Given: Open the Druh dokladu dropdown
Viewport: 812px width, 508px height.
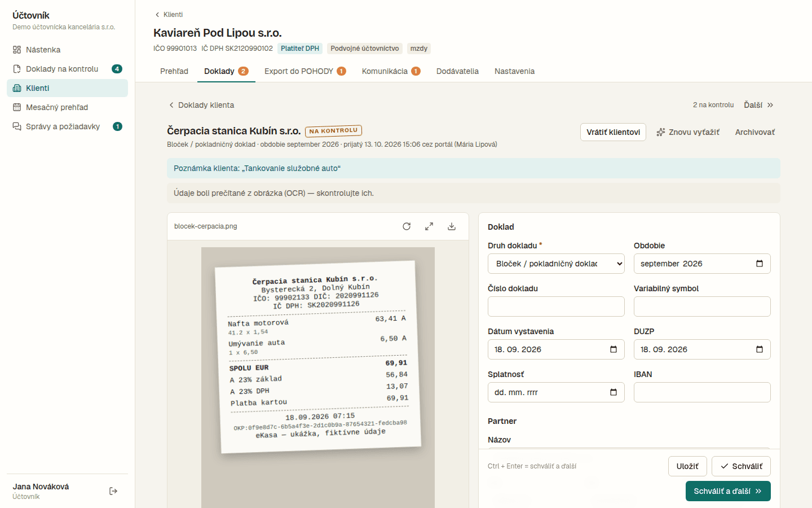Looking at the screenshot, I should pyautogui.click(x=556, y=264).
